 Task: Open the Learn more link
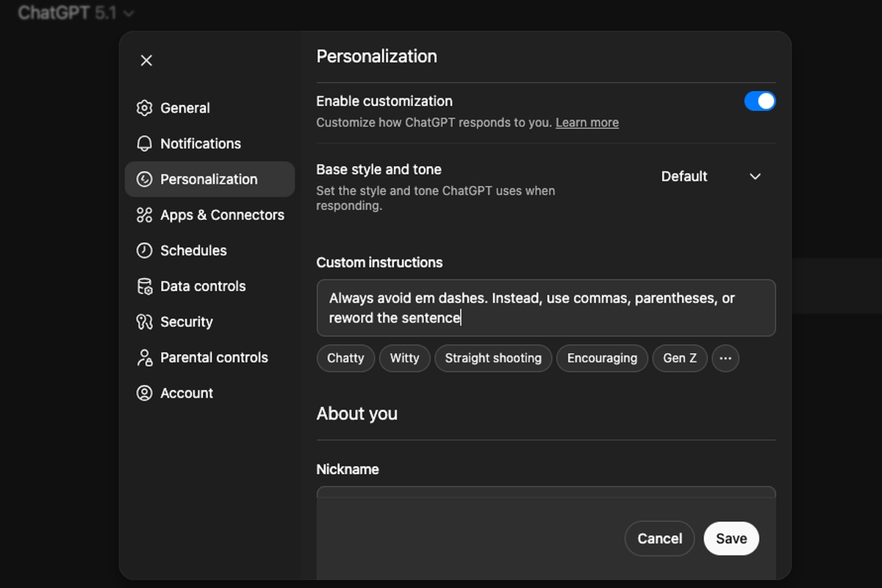[x=587, y=123]
